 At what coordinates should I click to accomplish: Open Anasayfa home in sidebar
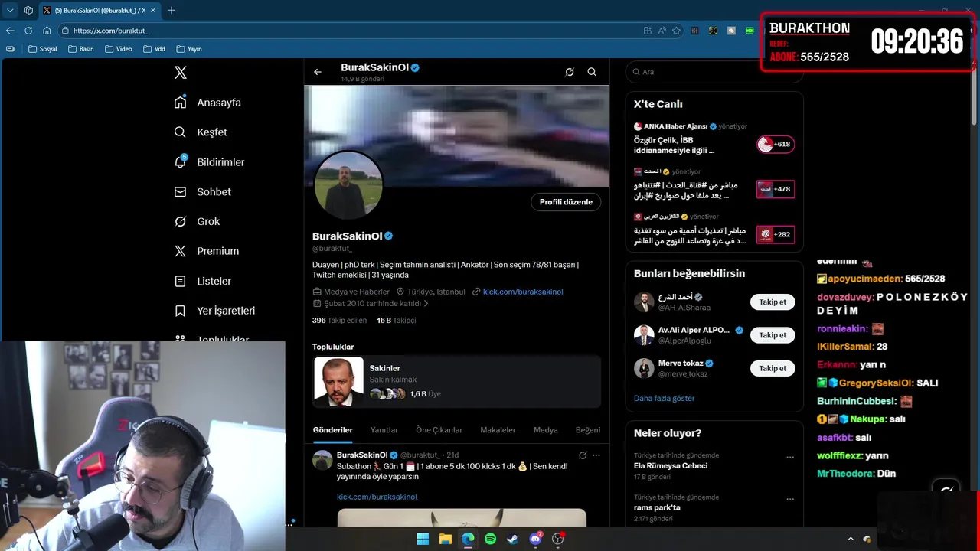click(207, 103)
